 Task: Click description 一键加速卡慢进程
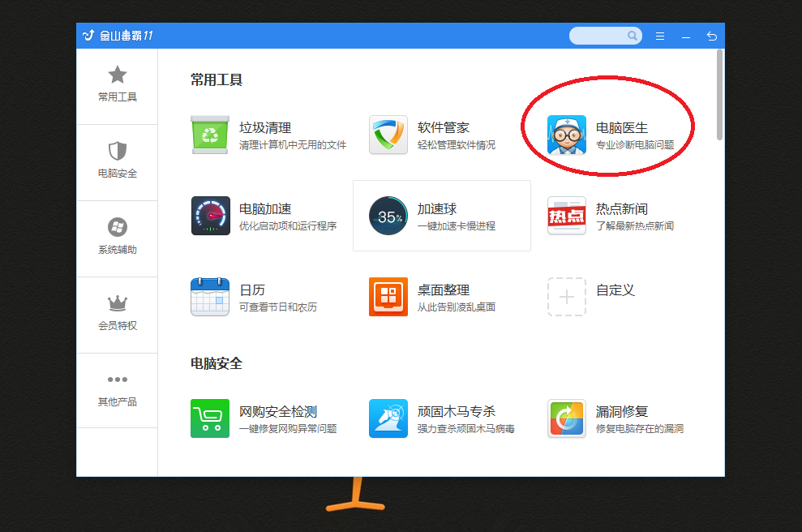click(457, 226)
